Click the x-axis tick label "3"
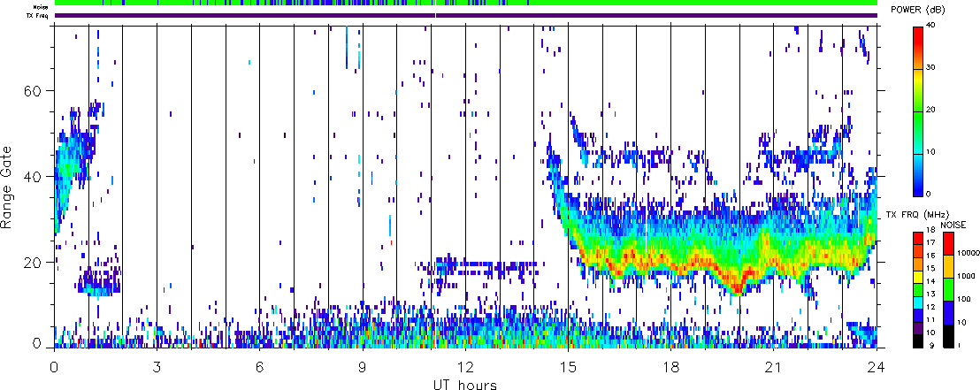This screenshot has width=980, height=390. pos(157,366)
